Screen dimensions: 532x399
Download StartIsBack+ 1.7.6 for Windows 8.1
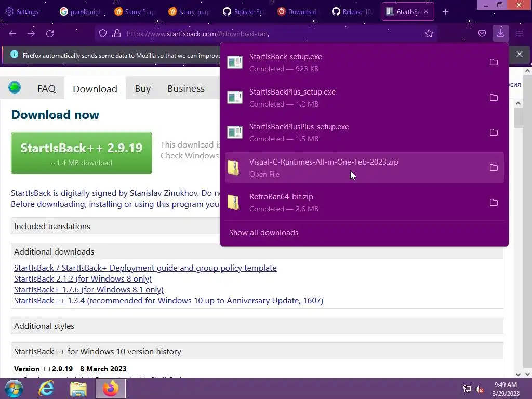click(88, 290)
